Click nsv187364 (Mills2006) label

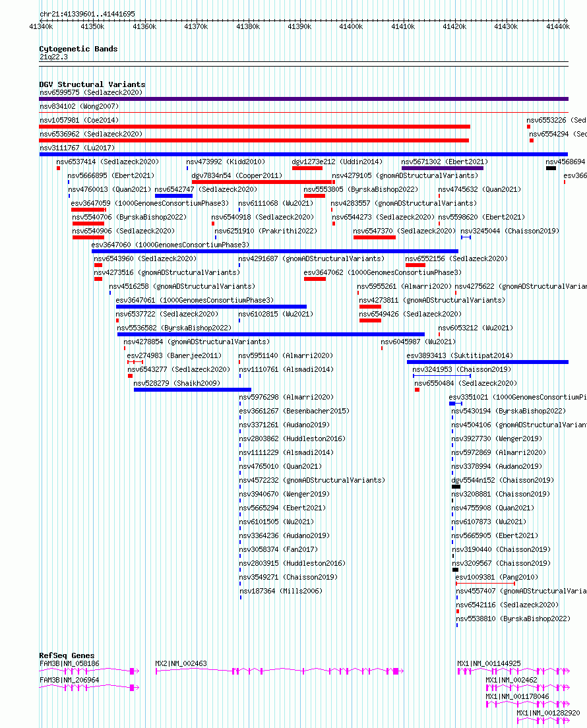coord(280,591)
